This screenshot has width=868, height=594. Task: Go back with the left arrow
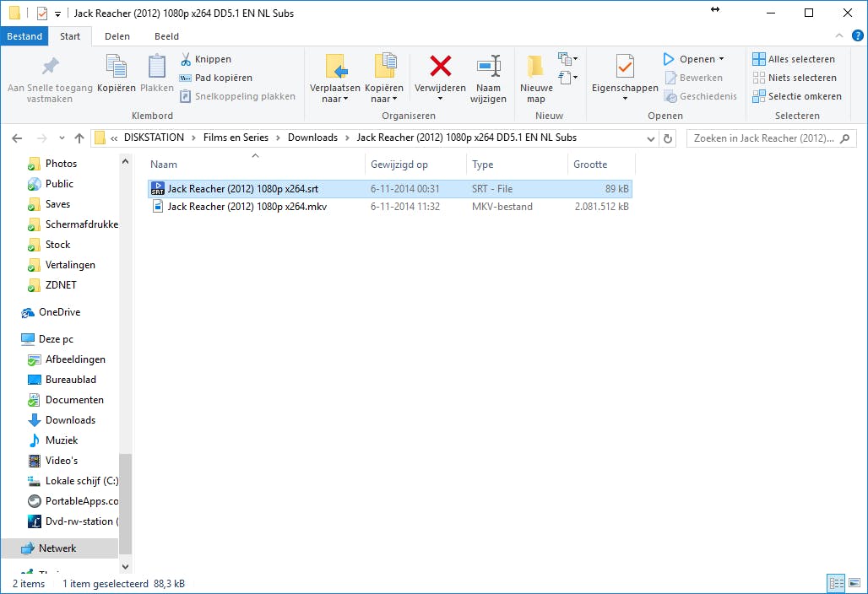point(17,138)
